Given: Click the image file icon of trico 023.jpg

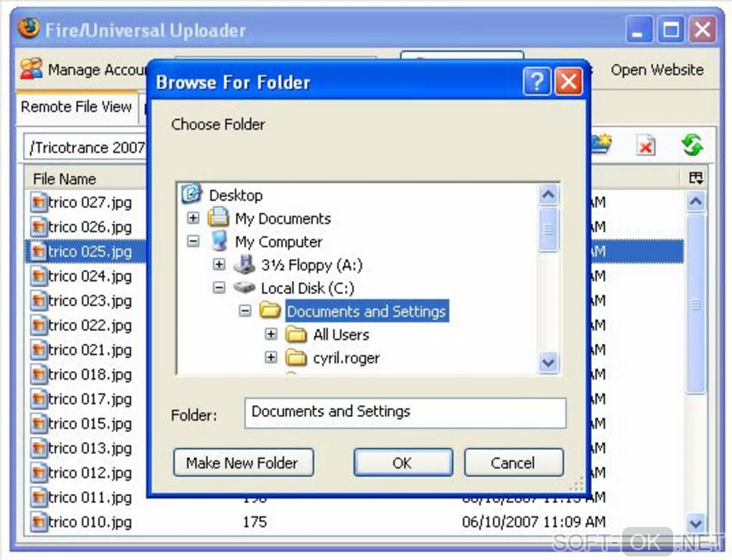Looking at the screenshot, I should point(39,301).
